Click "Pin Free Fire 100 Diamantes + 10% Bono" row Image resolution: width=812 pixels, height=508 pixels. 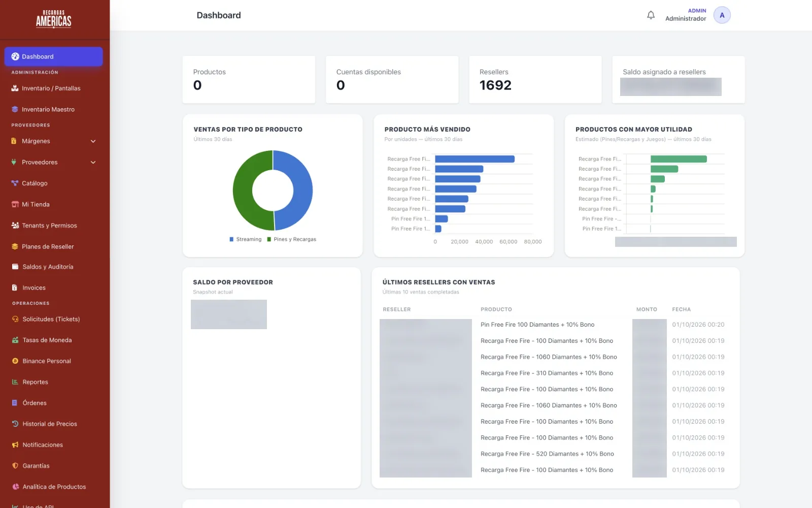537,325
